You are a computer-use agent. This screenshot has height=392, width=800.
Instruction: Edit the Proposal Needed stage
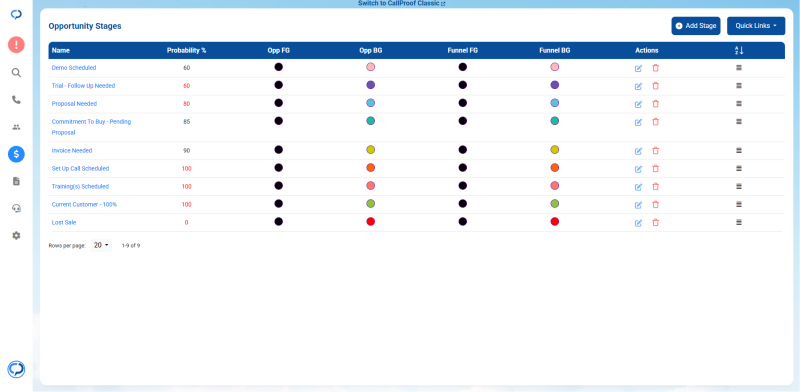(638, 104)
